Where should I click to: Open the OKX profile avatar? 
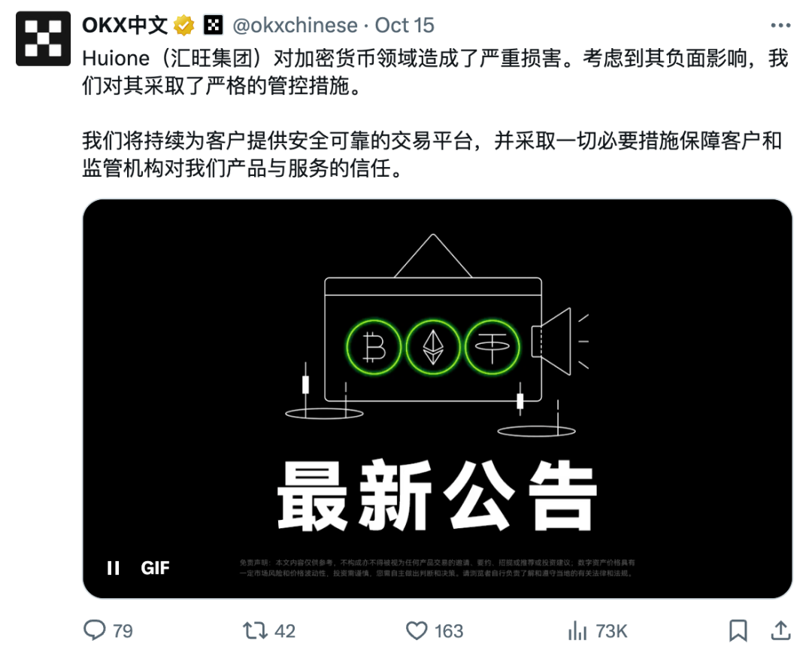point(43,39)
